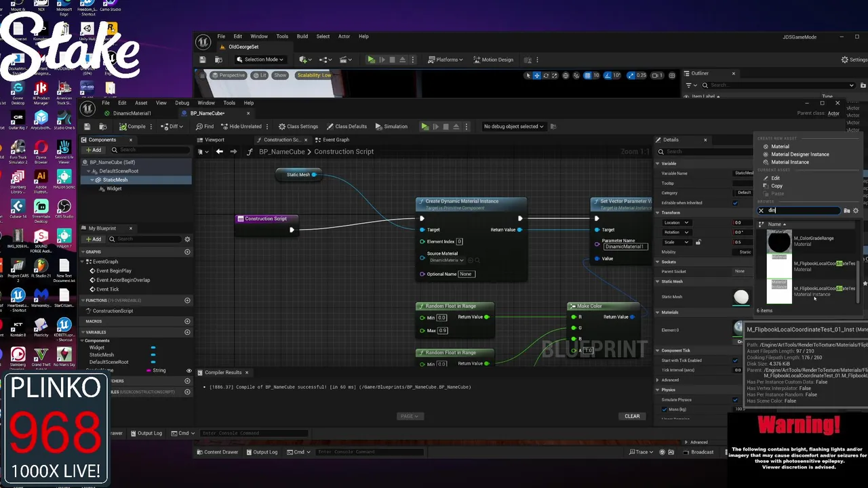Image resolution: width=868 pixels, height=488 pixels.
Task: Open Class Settings
Action: pyautogui.click(x=298, y=126)
